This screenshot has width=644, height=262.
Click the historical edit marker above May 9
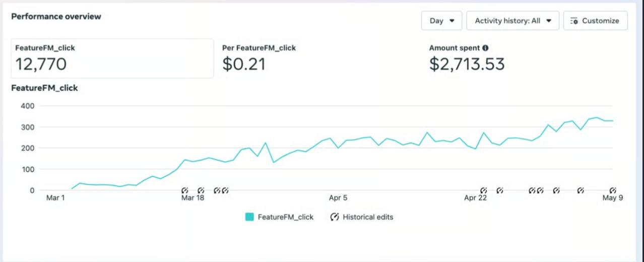[613, 190]
